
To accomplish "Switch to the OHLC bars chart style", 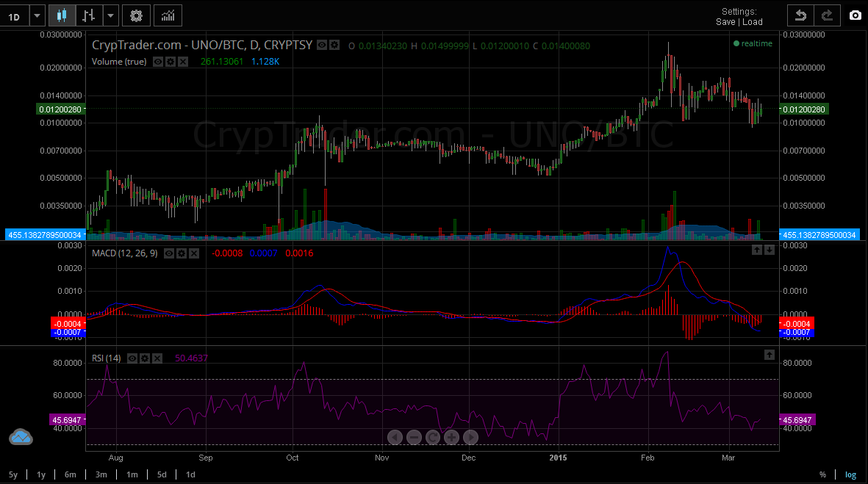I will click(89, 16).
